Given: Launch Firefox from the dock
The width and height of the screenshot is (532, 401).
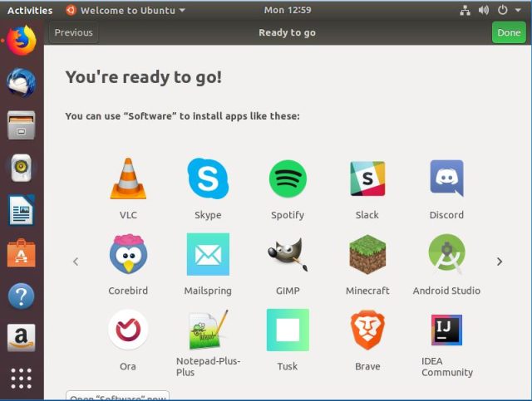Looking at the screenshot, I should pyautogui.click(x=22, y=41).
